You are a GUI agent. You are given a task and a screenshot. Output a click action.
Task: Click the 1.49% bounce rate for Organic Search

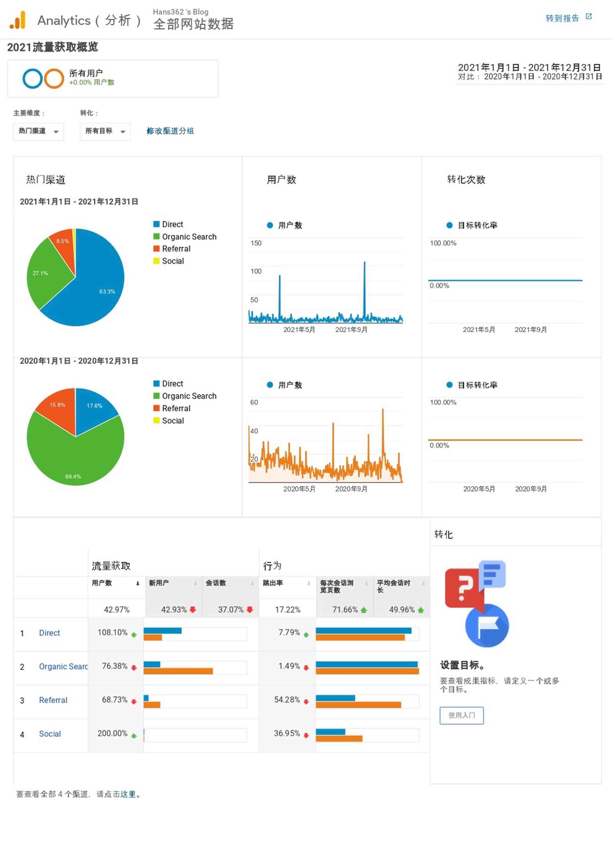289,667
